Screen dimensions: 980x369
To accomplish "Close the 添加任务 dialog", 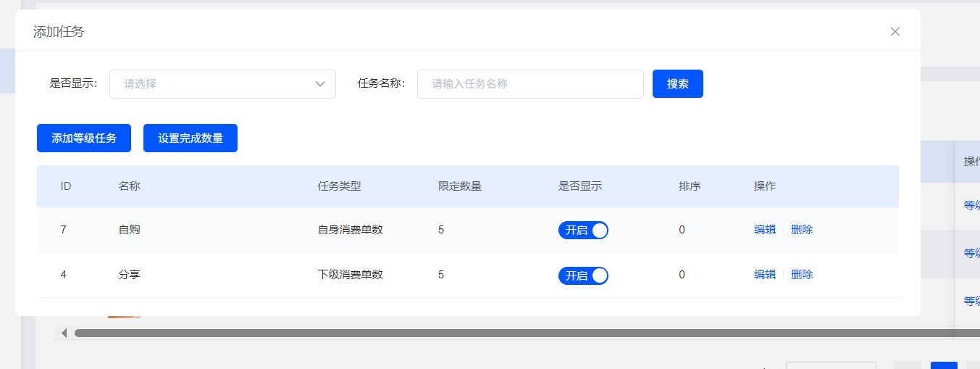I will [x=895, y=32].
